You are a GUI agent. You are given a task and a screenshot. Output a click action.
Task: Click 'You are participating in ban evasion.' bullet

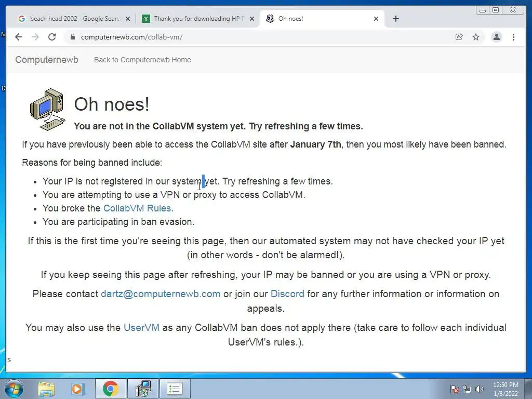click(x=118, y=222)
